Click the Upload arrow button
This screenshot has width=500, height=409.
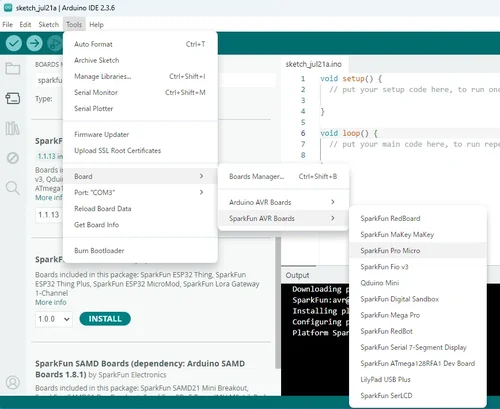coord(34,43)
